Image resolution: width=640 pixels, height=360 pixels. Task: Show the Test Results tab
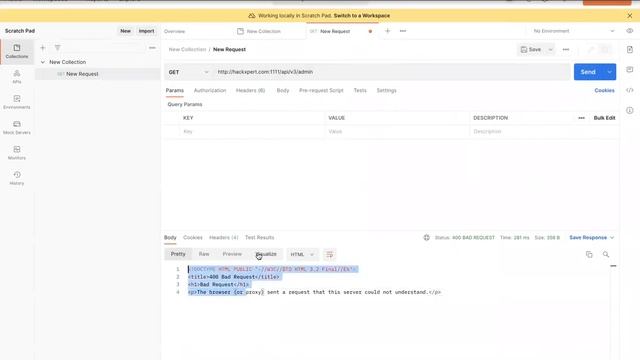259,238
